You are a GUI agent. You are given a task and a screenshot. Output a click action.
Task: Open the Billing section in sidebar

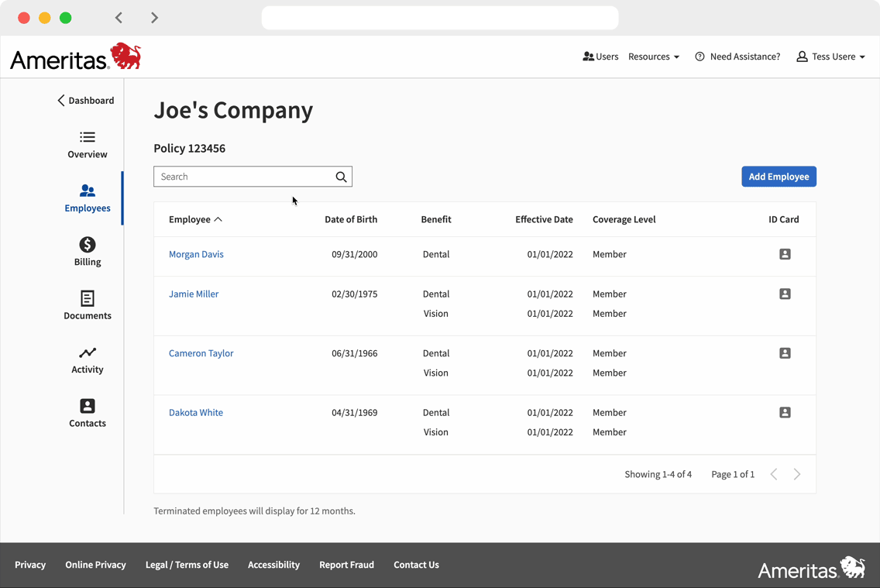pos(88,252)
